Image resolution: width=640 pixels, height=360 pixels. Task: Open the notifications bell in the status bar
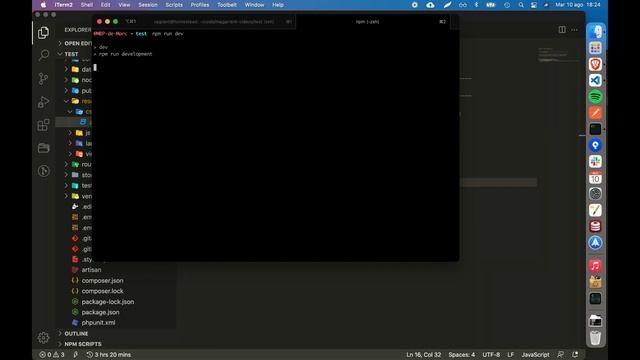[575, 355]
